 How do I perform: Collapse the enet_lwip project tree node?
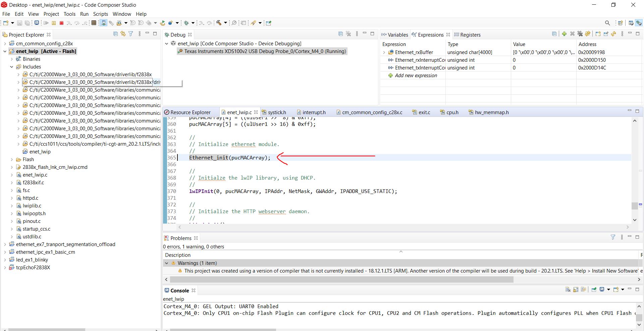point(5,51)
